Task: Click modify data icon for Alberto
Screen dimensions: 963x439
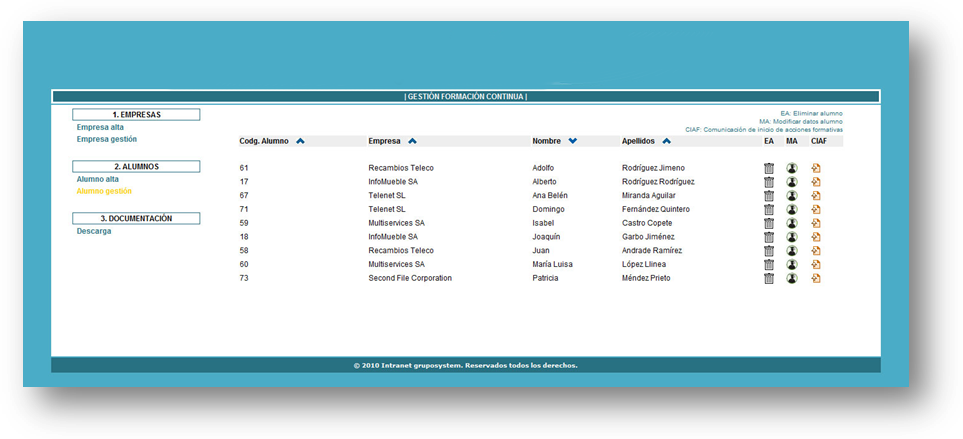Action: 792,182
